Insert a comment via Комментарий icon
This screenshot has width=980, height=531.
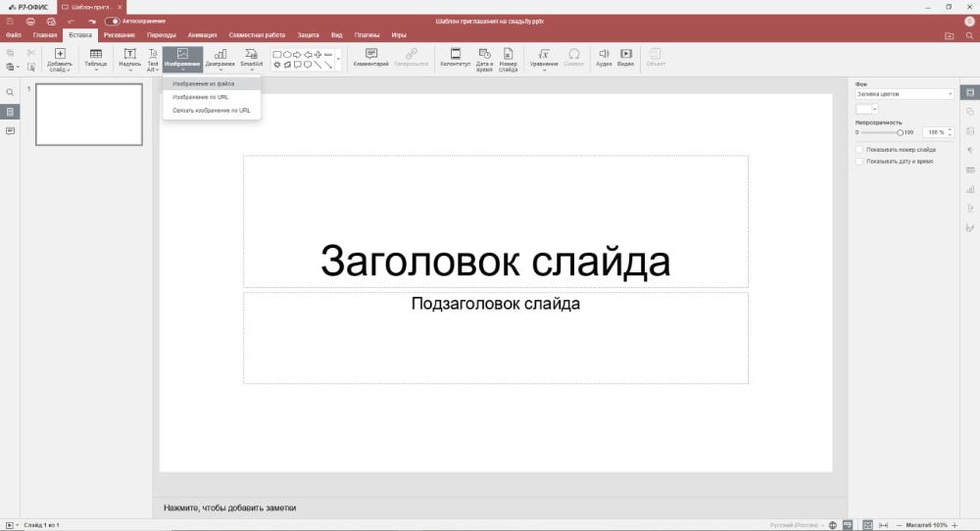click(371, 55)
